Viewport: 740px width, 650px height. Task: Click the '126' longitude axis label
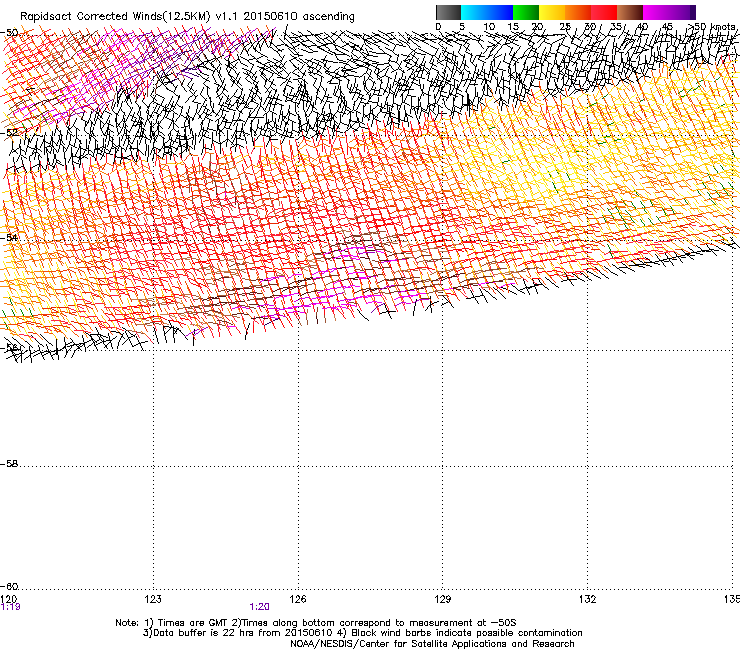(298, 599)
